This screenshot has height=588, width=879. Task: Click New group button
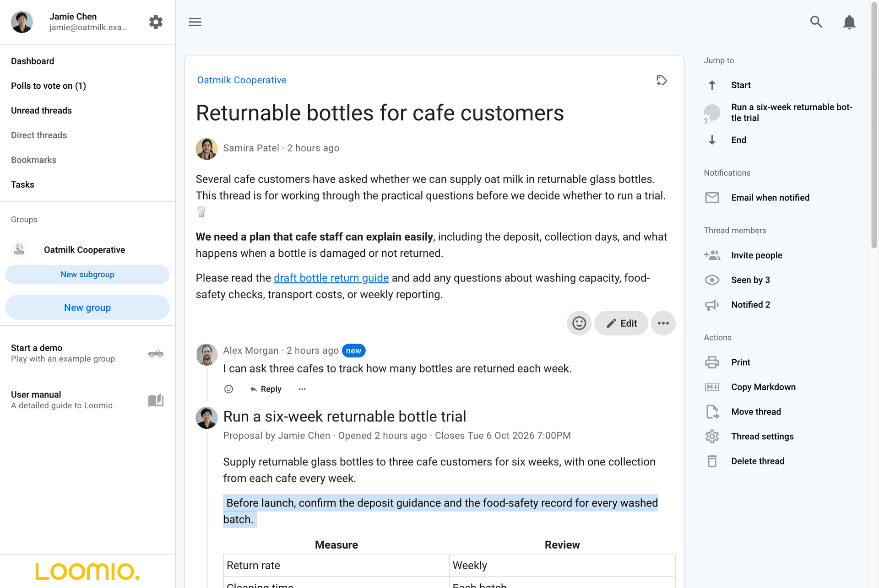coord(87,307)
